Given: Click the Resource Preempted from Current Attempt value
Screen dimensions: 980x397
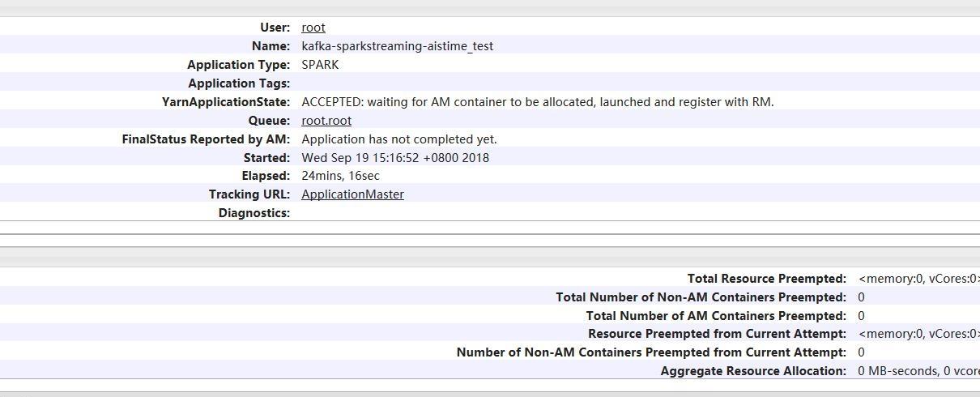Looking at the screenshot, I should click(x=918, y=334).
